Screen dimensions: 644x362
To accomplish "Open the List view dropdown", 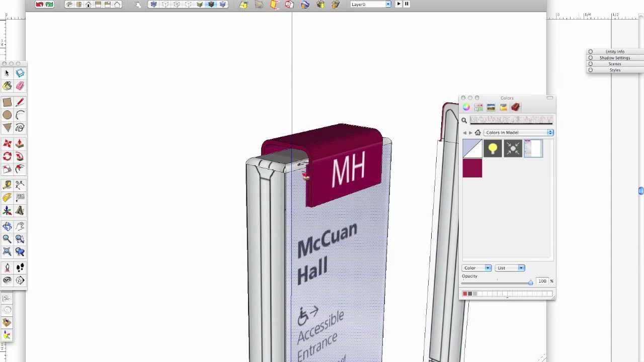I will tap(510, 268).
